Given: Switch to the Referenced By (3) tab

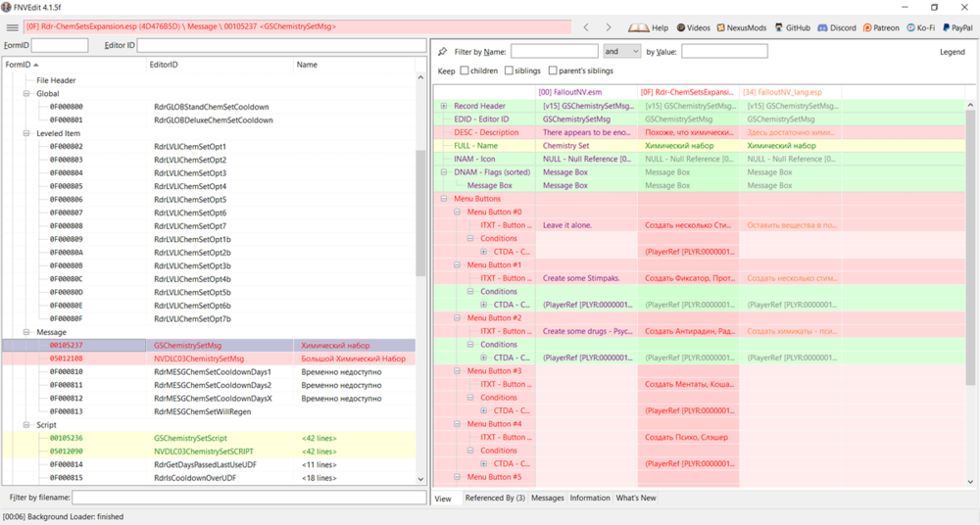Looking at the screenshot, I should 495,499.
